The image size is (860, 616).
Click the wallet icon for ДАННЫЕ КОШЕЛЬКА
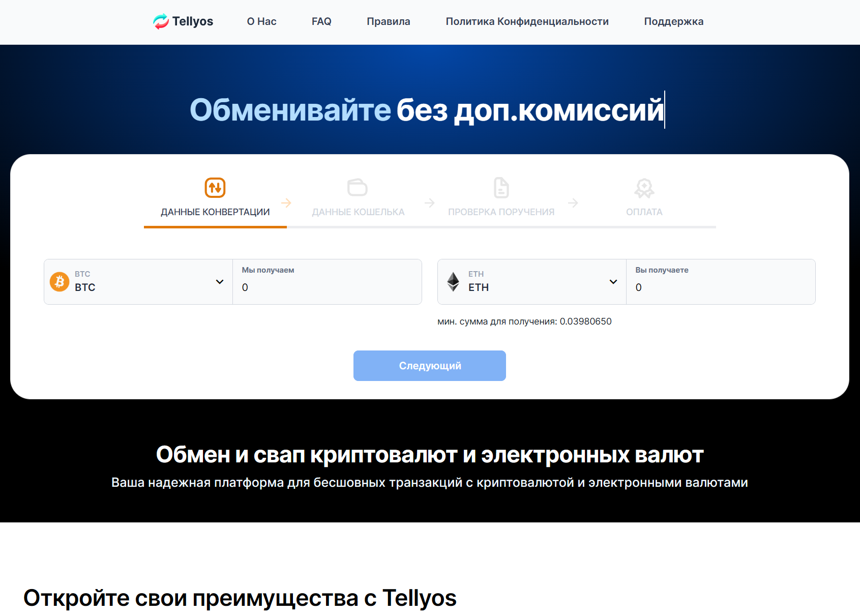point(358,187)
